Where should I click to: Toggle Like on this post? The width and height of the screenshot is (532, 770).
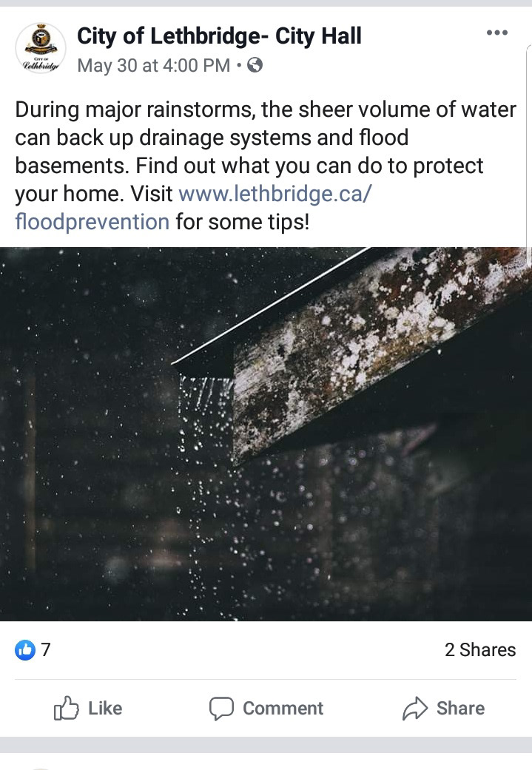[x=88, y=708]
